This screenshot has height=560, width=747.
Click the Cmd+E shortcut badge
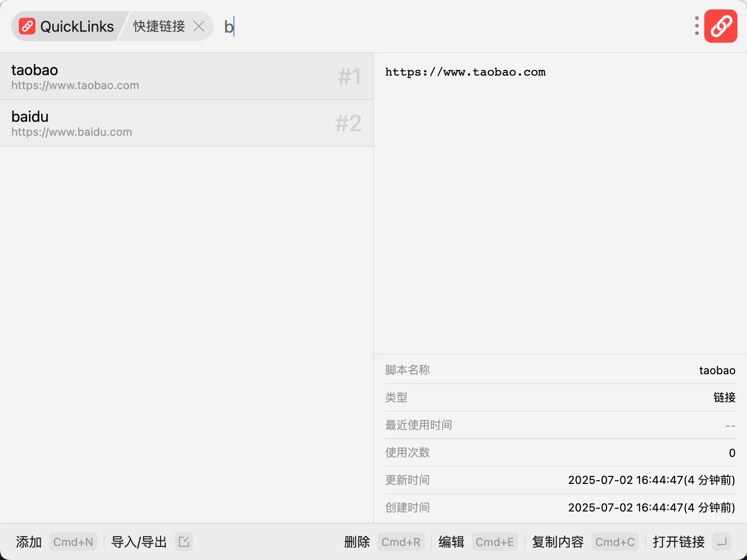[495, 542]
